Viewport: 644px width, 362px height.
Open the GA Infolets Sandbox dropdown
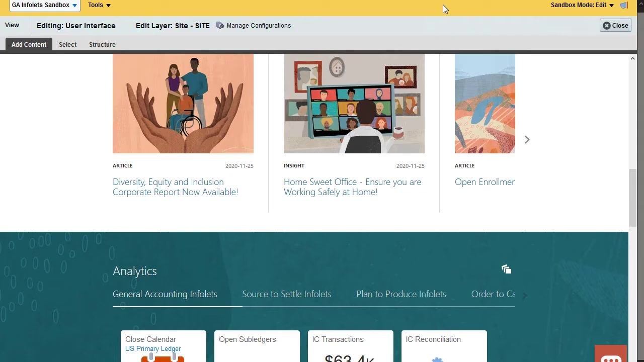pyautogui.click(x=44, y=6)
